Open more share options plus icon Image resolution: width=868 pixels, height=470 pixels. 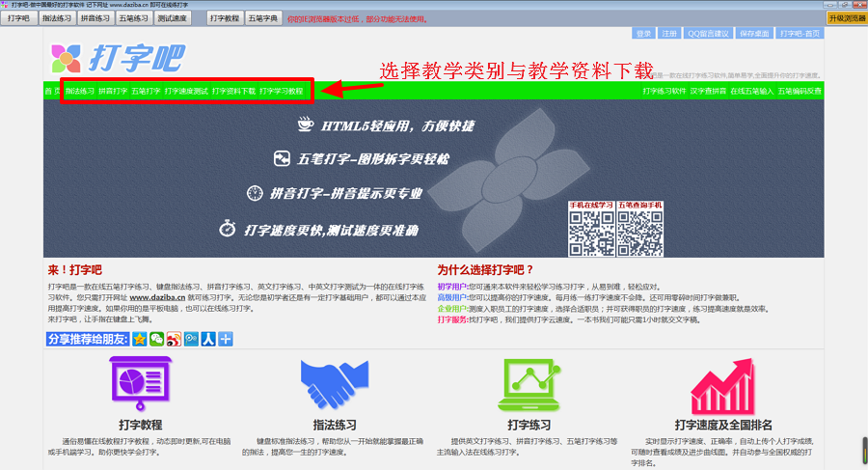(x=226, y=339)
